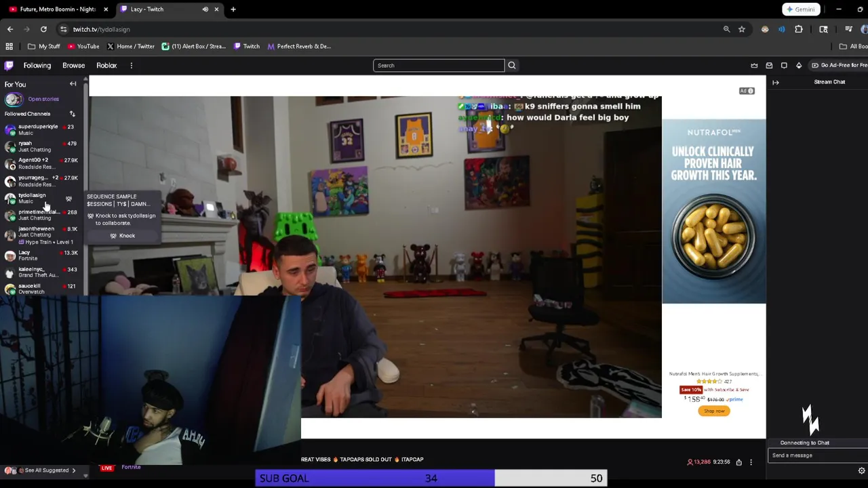Bookmark this page with the star icon
Image resolution: width=868 pixels, height=488 pixels.
click(x=742, y=29)
